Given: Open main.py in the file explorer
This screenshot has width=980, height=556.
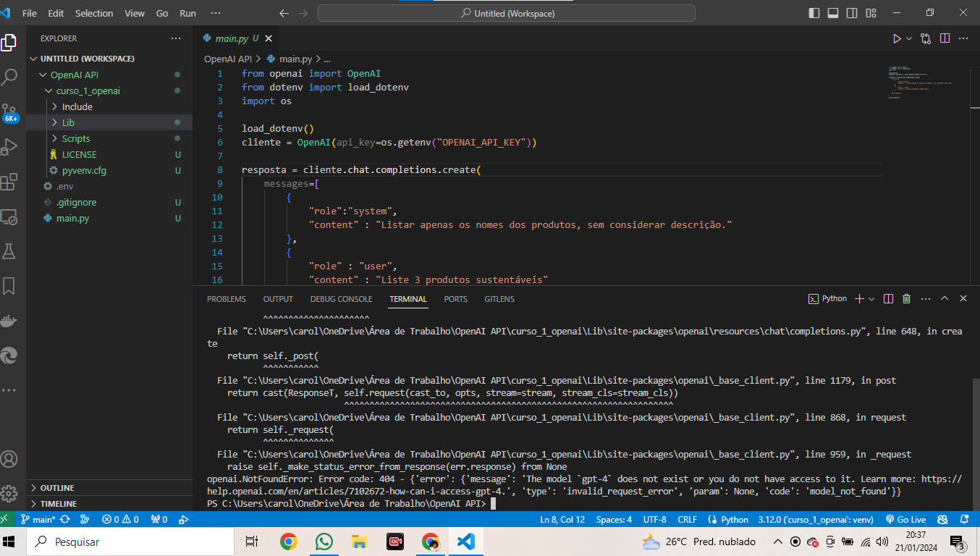Looking at the screenshot, I should 109,218.
